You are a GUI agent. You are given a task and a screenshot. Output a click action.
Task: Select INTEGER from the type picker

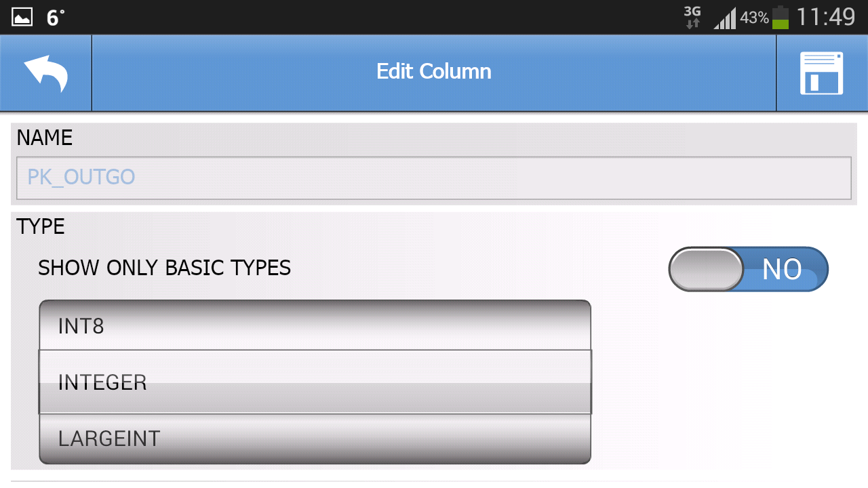[x=315, y=382]
